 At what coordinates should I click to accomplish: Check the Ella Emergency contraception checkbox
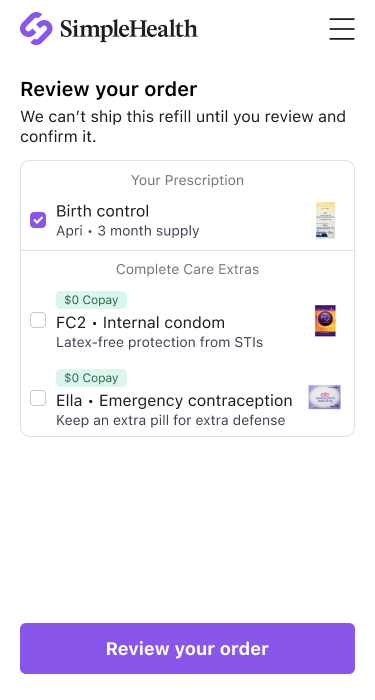pos(38,398)
